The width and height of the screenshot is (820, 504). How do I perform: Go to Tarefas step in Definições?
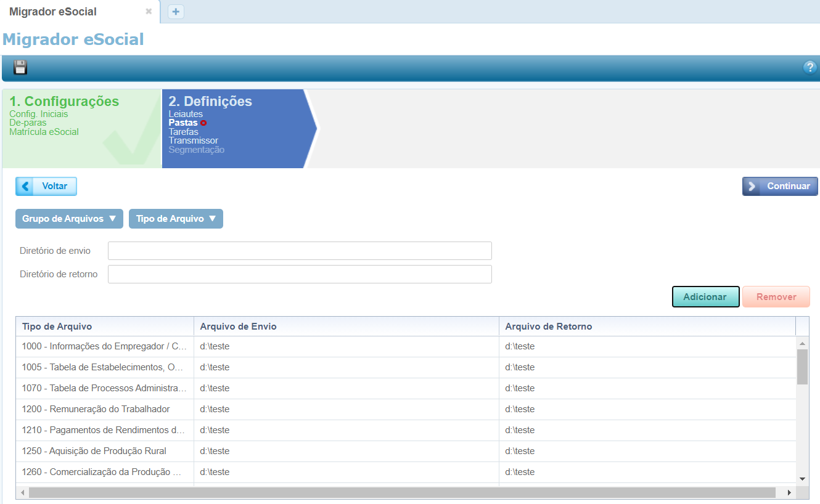[x=184, y=132]
